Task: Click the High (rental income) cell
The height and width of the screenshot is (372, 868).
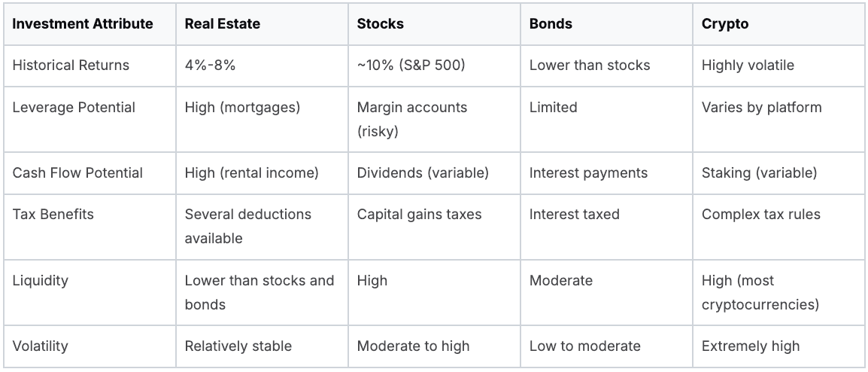Action: tap(252, 172)
